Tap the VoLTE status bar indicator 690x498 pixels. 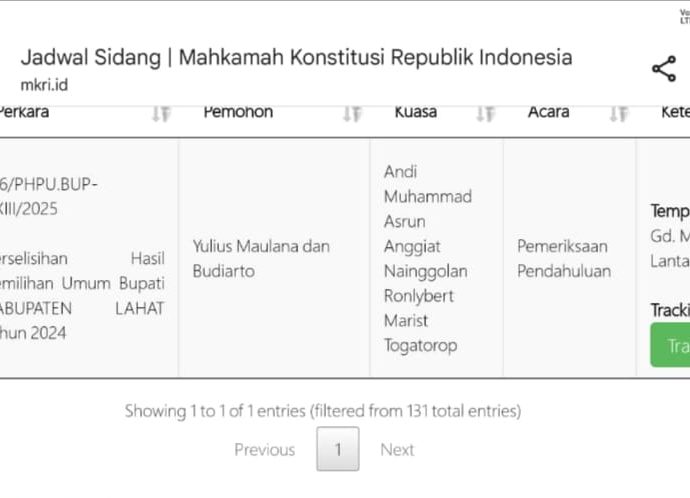683,17
